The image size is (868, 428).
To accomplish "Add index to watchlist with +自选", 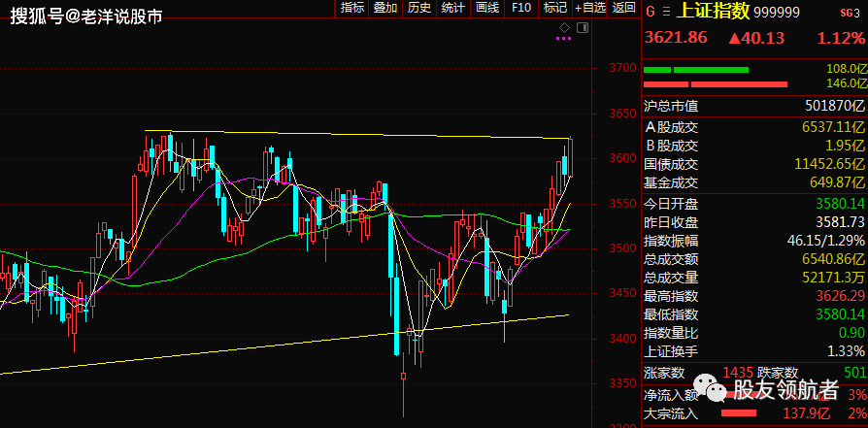I will 588,8.
